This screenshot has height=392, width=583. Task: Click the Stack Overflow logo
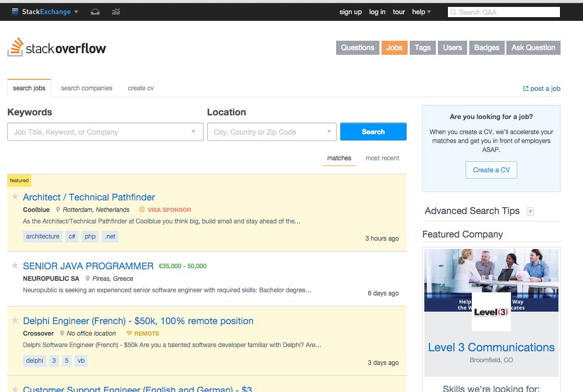pyautogui.click(x=57, y=47)
